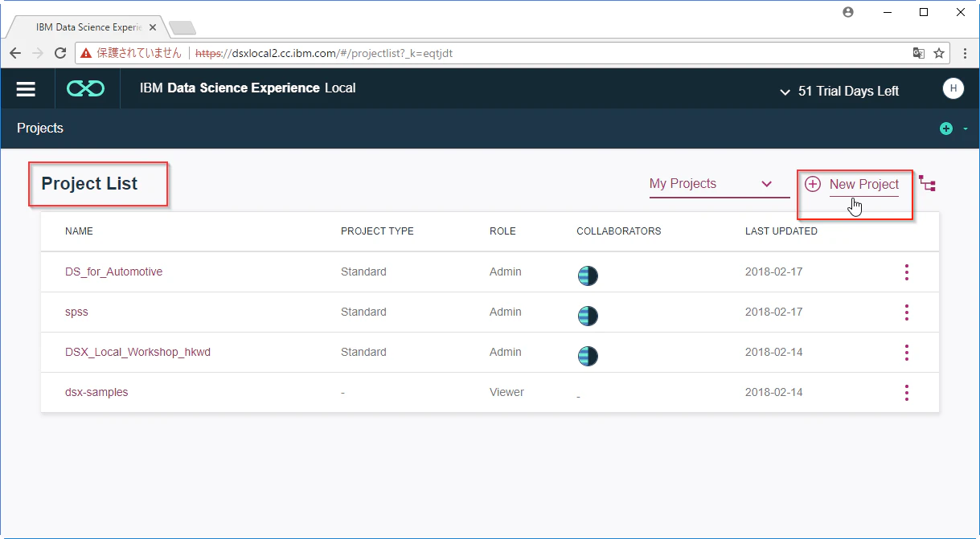
Task: Click the PROJECT TYPE column header
Action: tap(377, 231)
